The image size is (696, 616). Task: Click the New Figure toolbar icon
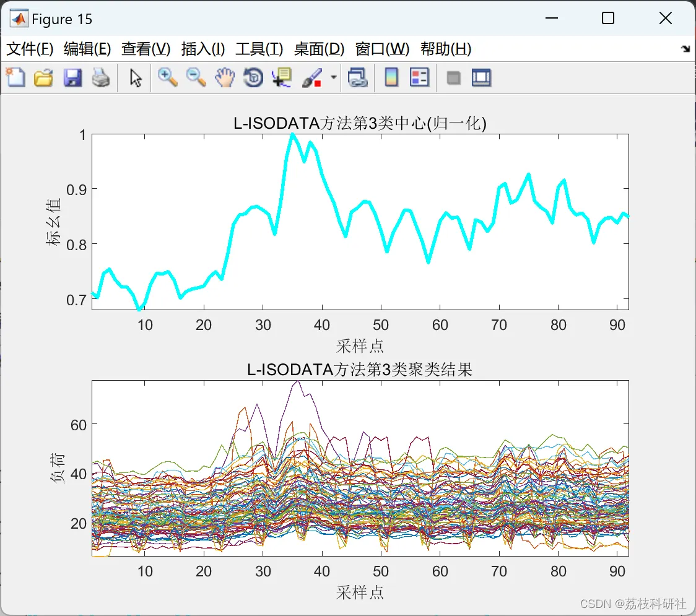pyautogui.click(x=15, y=77)
